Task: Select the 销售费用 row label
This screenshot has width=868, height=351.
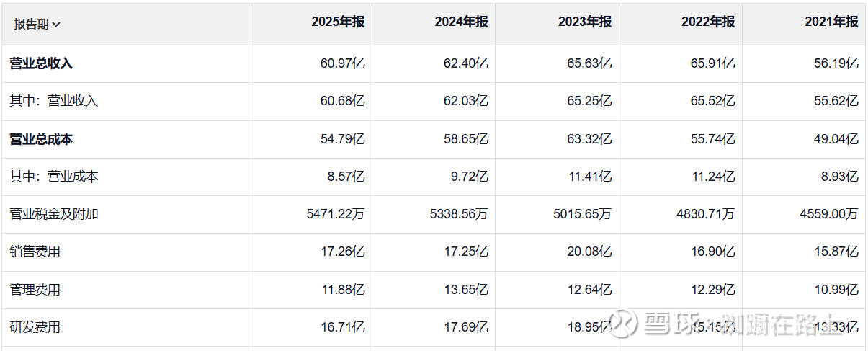Action: 35,252
